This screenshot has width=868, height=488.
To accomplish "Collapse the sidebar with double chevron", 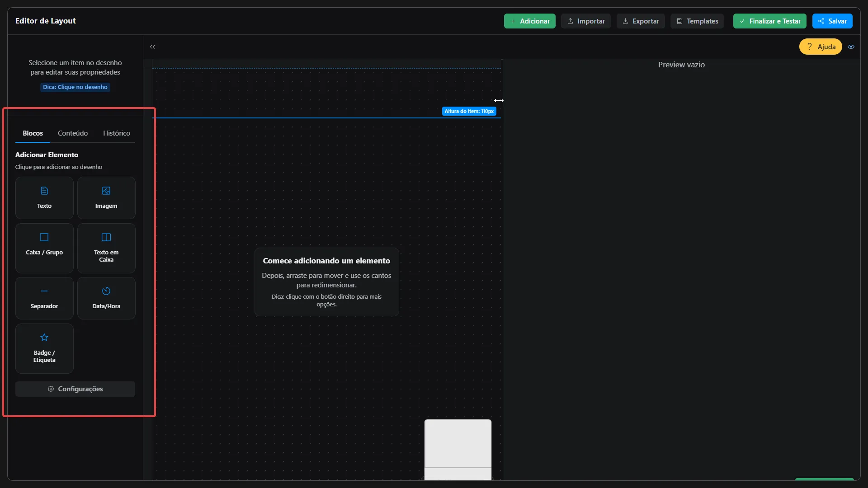I will (153, 47).
